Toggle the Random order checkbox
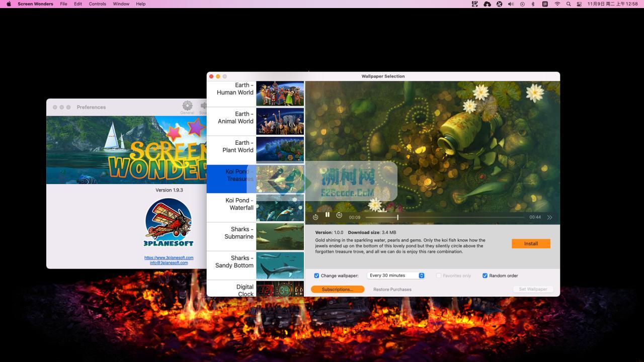 pyautogui.click(x=485, y=276)
